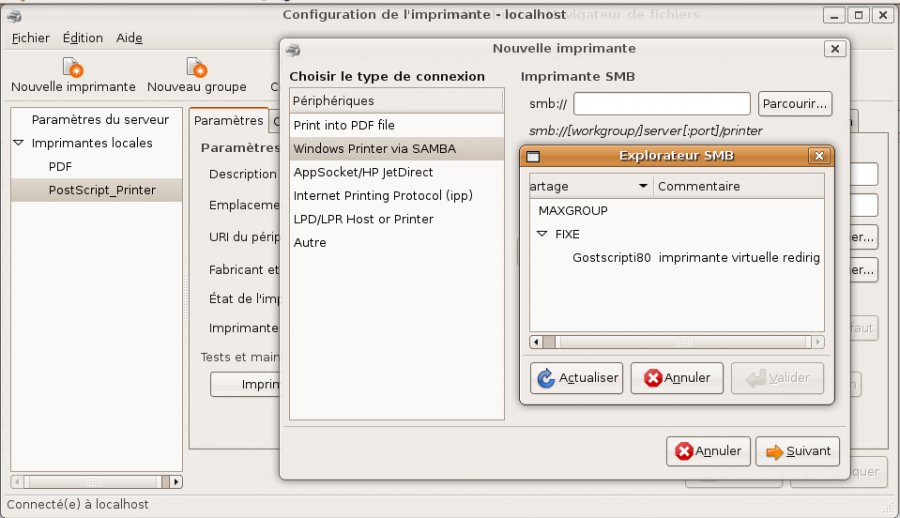
Task: Collapse the FIXE tree node
Action: [542, 234]
